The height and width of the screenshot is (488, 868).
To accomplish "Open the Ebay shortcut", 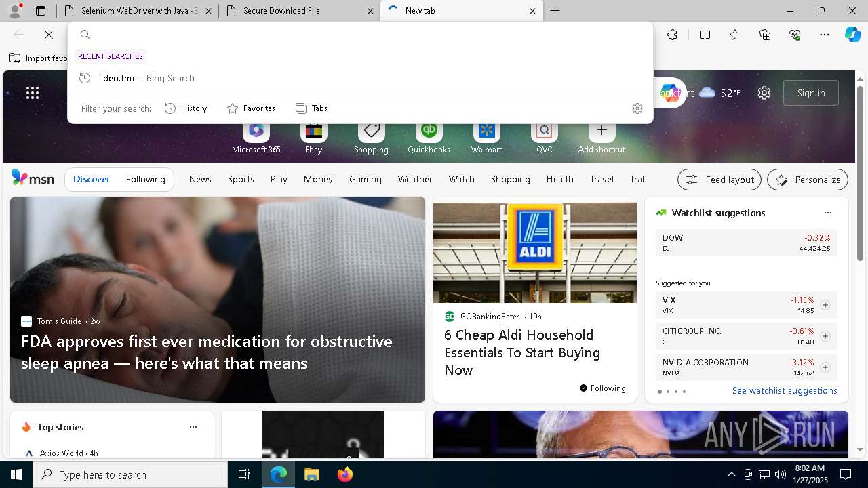I will point(313,138).
